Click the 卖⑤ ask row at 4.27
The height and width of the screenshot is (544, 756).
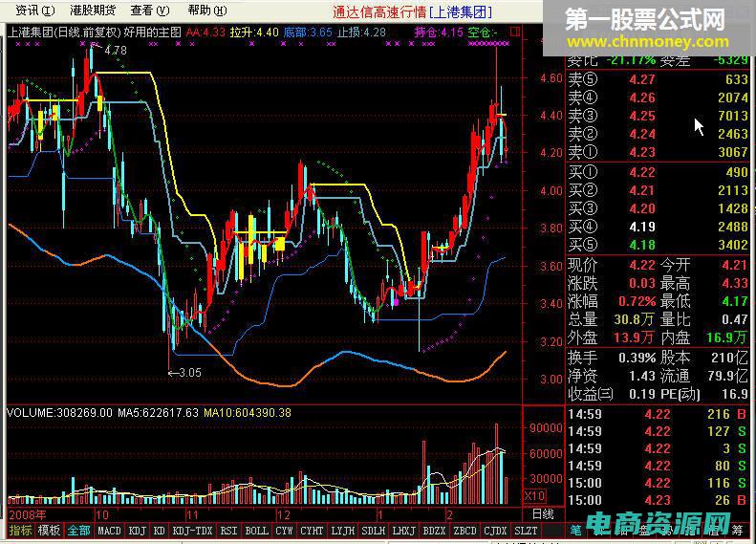(658, 79)
